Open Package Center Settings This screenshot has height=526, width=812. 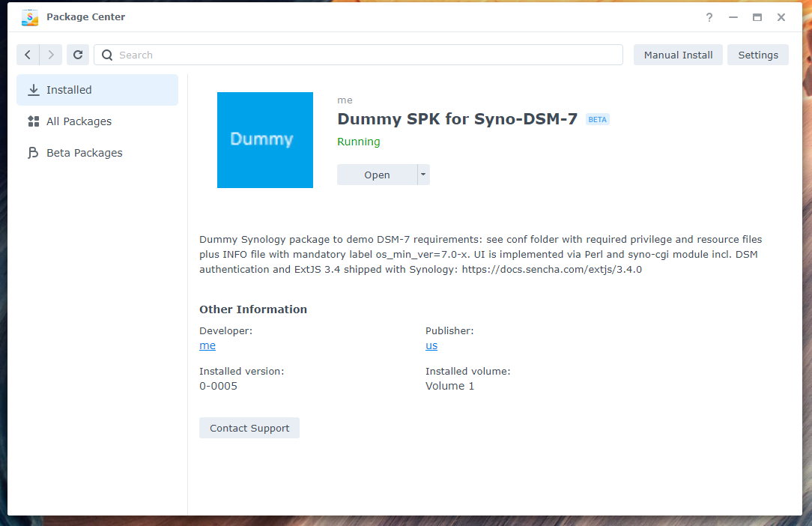coord(758,55)
